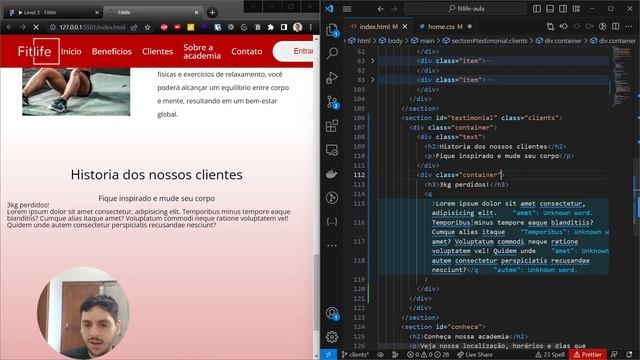The image size is (640, 360).
Task: Open the Remote Explorer view
Action: [x=332, y=150]
